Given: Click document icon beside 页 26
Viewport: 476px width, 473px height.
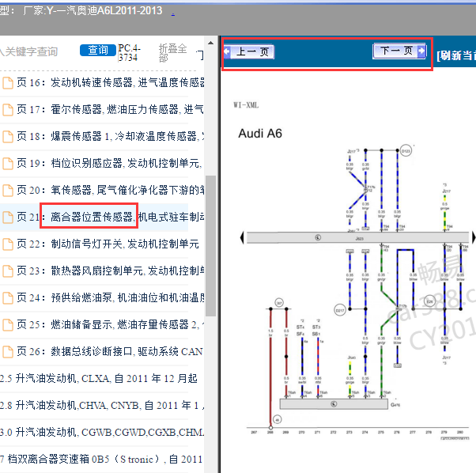Looking at the screenshot, I should (x=8, y=352).
